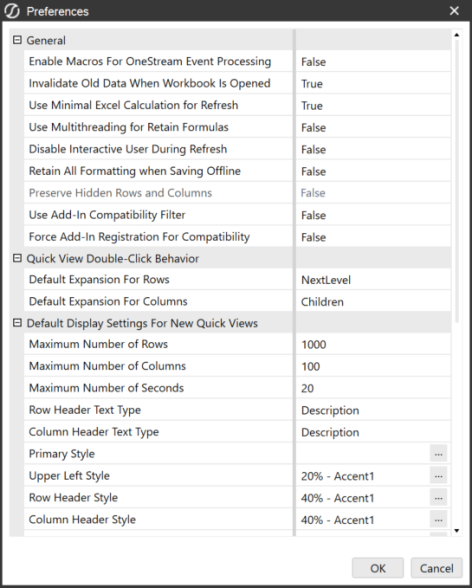
Task: Collapse Quick View Double-Click Behavior section
Action: coord(17,258)
